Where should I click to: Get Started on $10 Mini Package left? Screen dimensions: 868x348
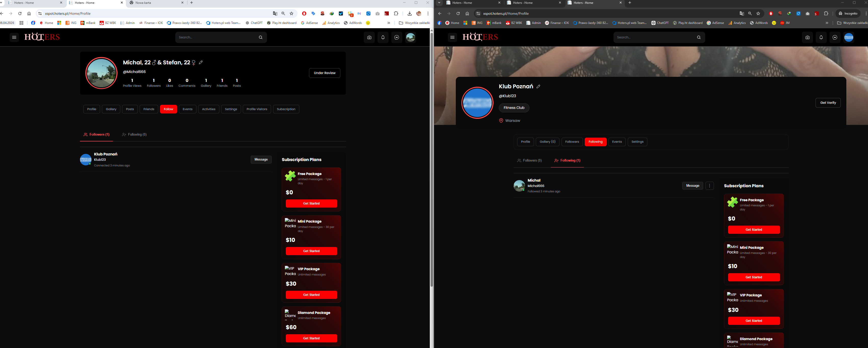(311, 251)
